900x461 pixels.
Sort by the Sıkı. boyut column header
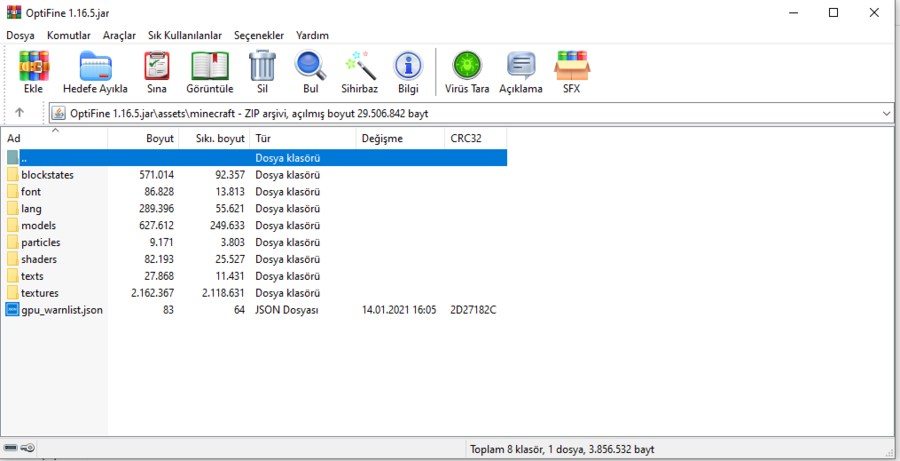(x=214, y=138)
